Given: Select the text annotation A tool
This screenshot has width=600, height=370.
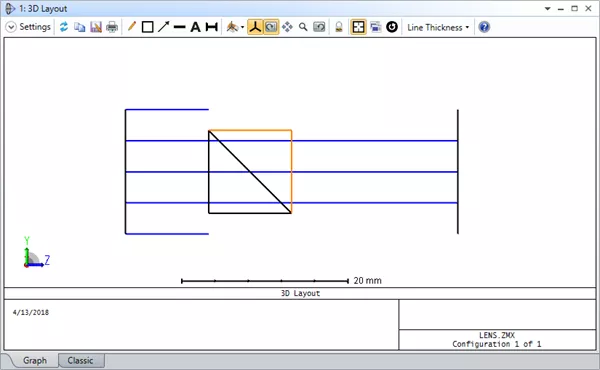Looking at the screenshot, I should [196, 27].
